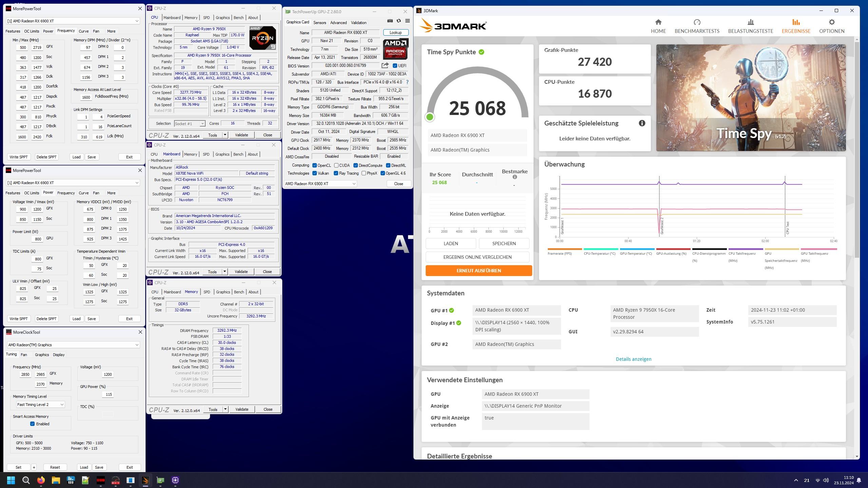868x488 pixels.
Task: Toggle the UEFI checkbox in GPU-Z
Action: (395, 65)
